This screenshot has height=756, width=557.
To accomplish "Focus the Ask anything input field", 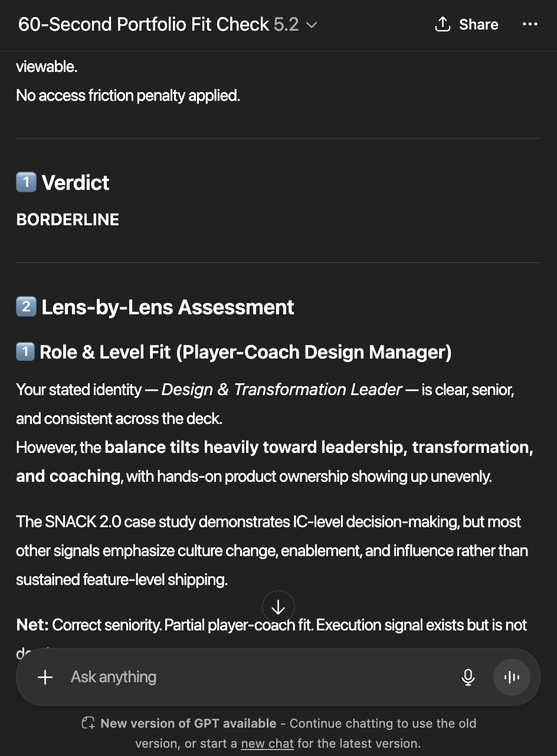I will (x=254, y=677).
